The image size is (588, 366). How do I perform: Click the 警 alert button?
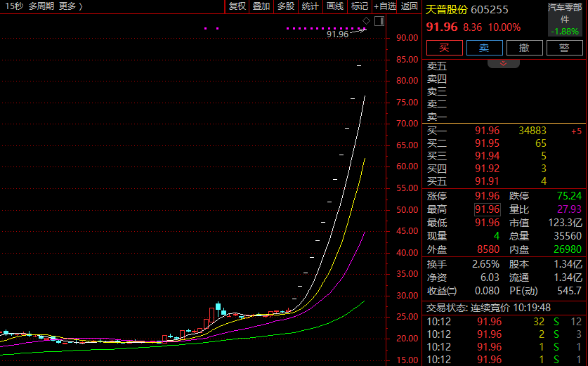coord(564,48)
